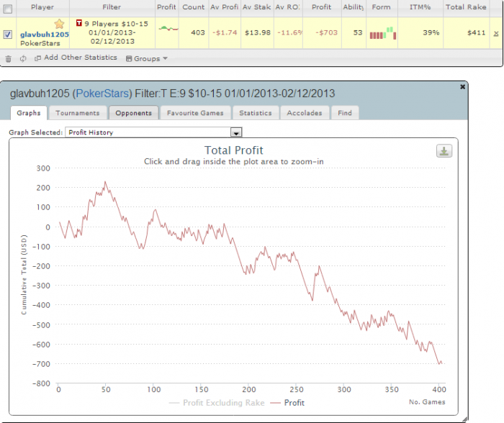Open the Accolades tab

[x=305, y=113]
